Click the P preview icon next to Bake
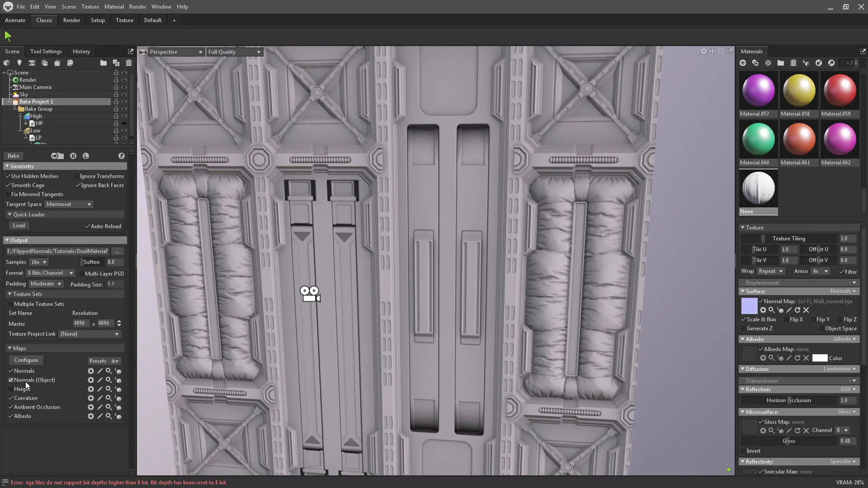 [x=122, y=156]
